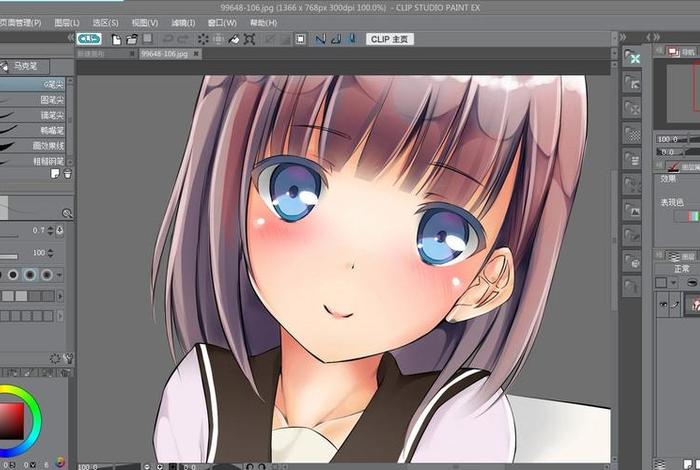
Task: Click the Clear (dotted circle) toolbar icon
Action: tap(203, 39)
